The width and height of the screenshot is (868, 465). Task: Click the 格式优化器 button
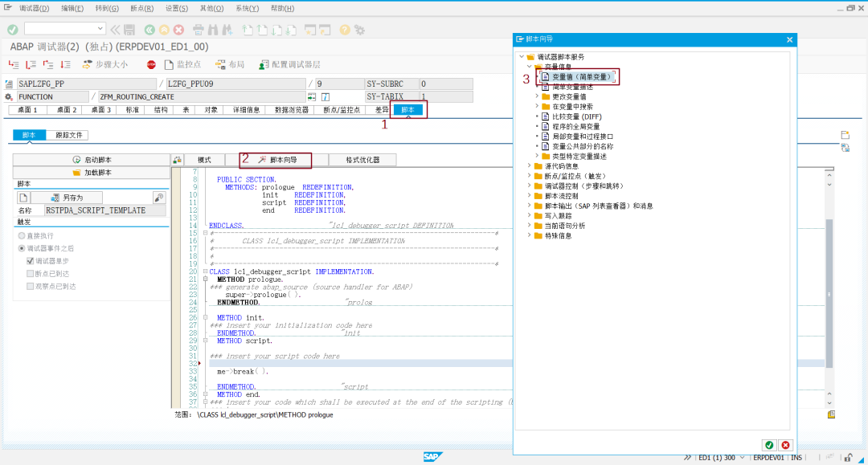click(x=362, y=160)
